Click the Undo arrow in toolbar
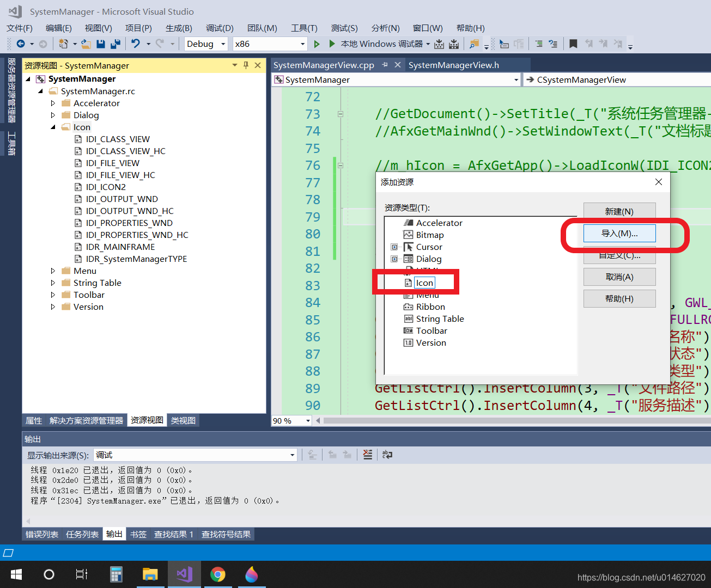The image size is (711, 588). [x=136, y=44]
